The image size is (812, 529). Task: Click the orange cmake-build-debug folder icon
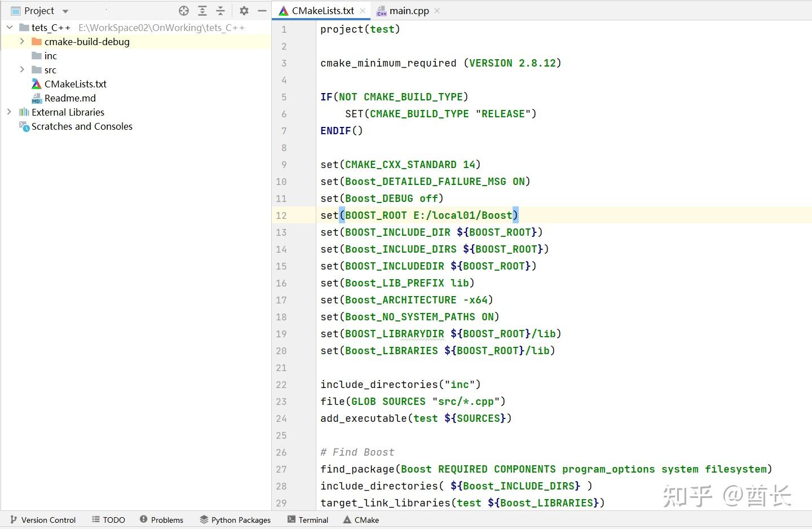pos(37,42)
